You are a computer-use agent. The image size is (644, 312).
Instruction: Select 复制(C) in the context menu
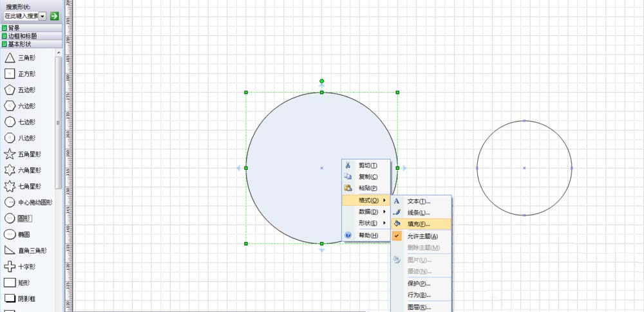tap(368, 177)
